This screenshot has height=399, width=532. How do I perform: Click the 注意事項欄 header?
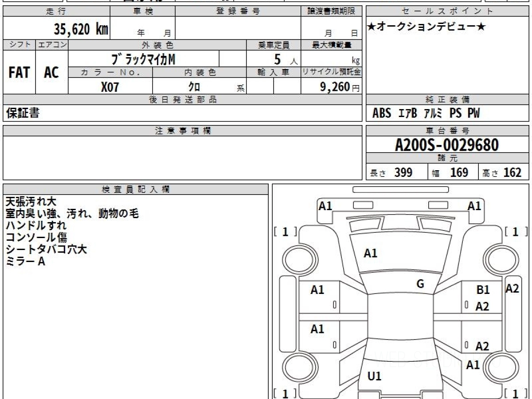pos(182,131)
